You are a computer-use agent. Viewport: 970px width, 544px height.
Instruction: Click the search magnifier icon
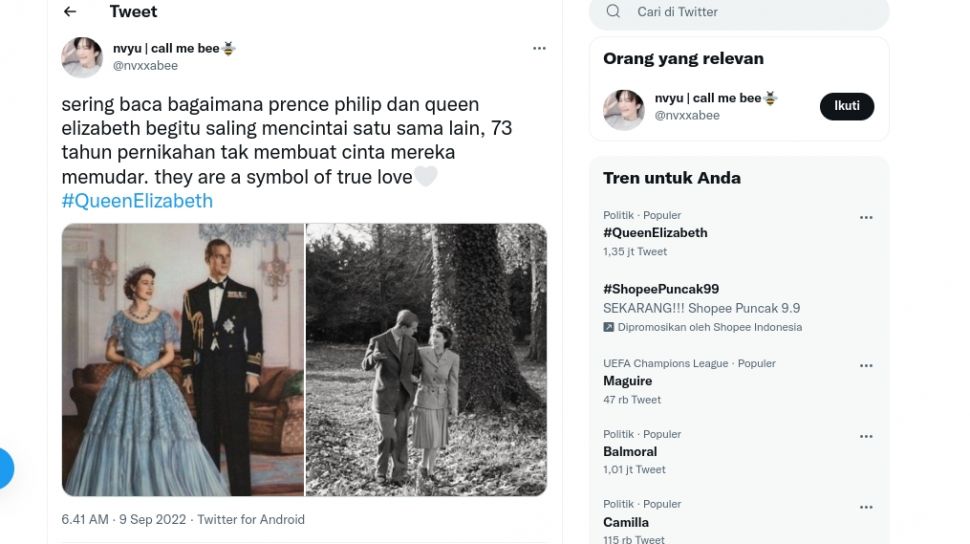[x=613, y=11]
